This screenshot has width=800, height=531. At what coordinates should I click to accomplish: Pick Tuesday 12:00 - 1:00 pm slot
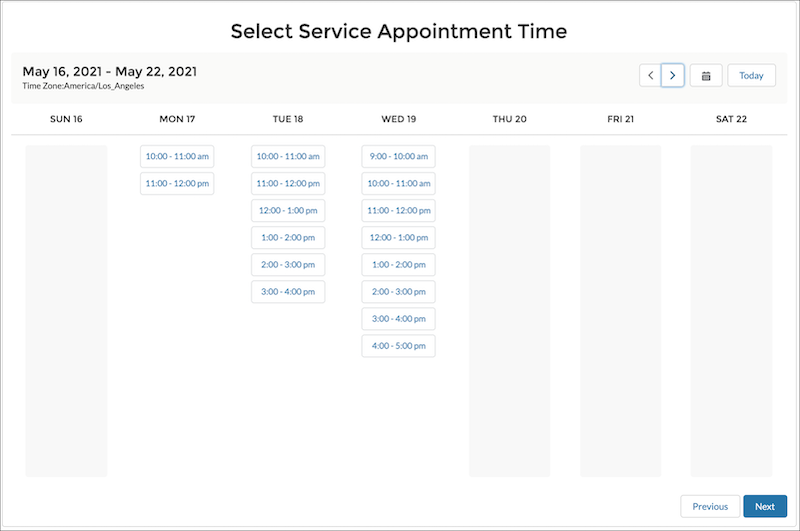click(x=288, y=211)
